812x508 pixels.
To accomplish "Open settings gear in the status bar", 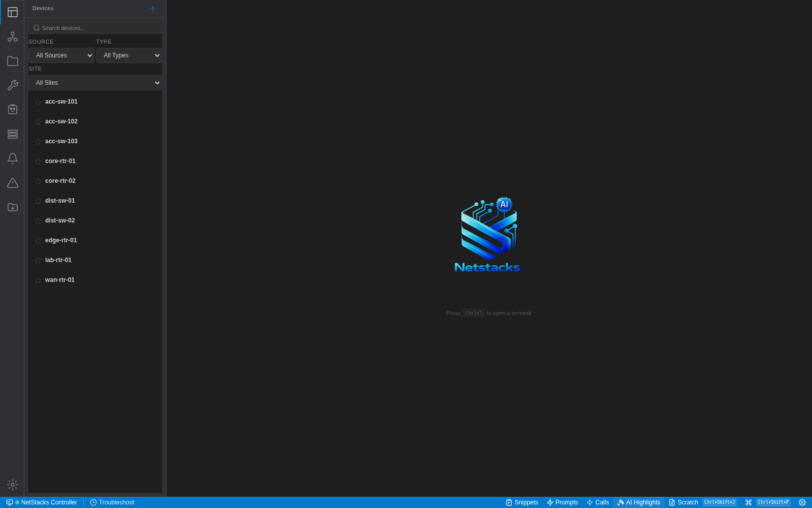I will click(x=802, y=502).
